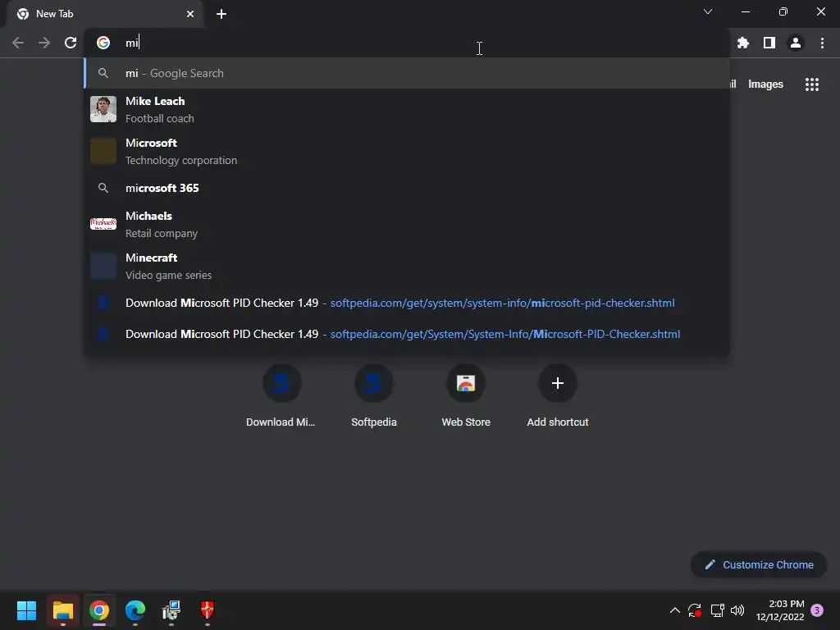Open File Explorer from the taskbar
Image resolution: width=840 pixels, height=630 pixels.
coord(62,610)
